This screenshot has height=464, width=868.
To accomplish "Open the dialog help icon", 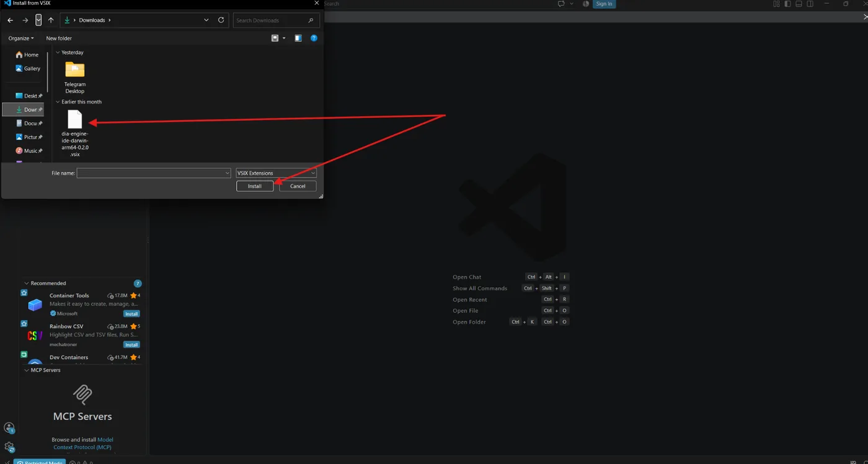I will coord(314,38).
